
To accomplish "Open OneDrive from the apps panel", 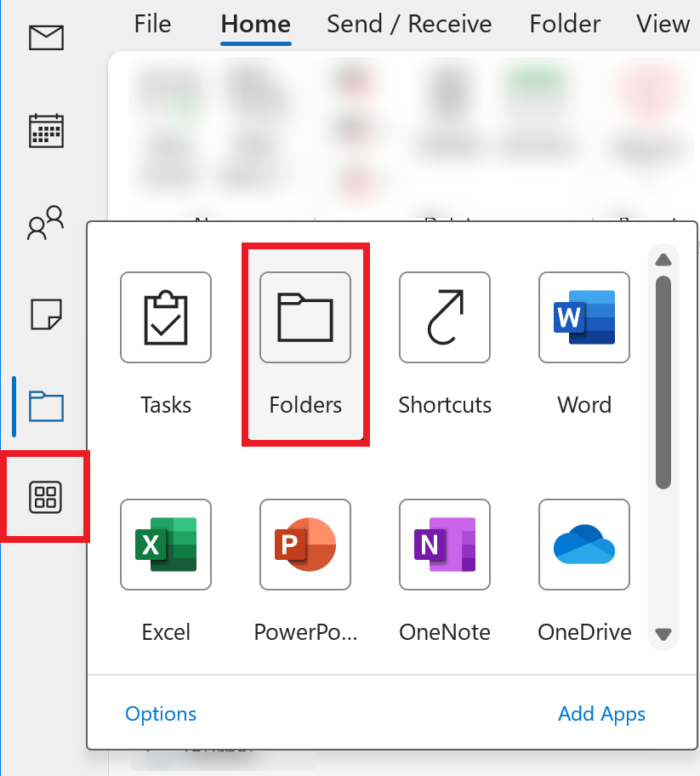I will tap(584, 545).
